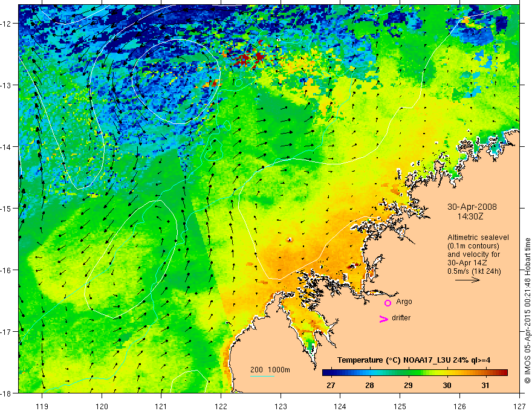Click the longitude label 120
The width and height of the screenshot is (532, 411).
[102, 406]
